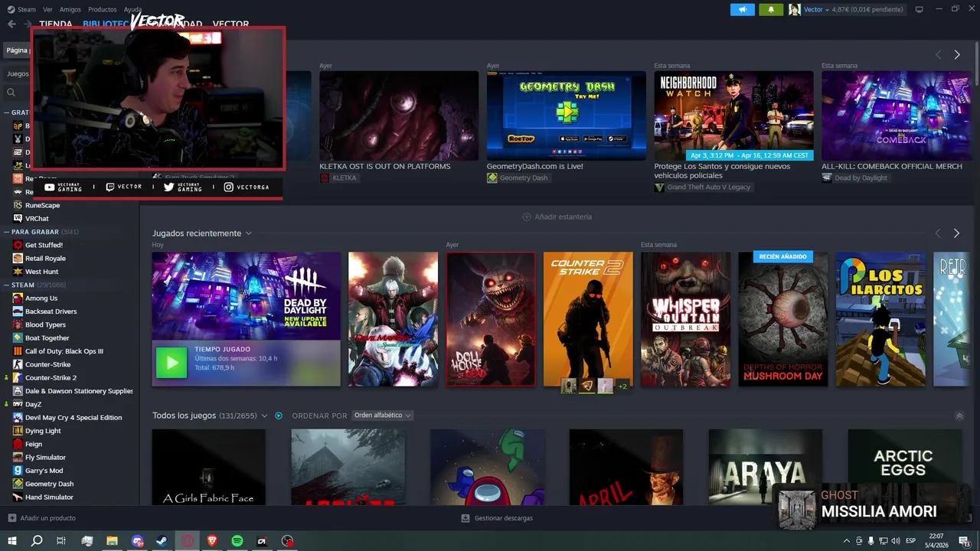
Task: Go to the TIENDA tab
Action: (55, 24)
